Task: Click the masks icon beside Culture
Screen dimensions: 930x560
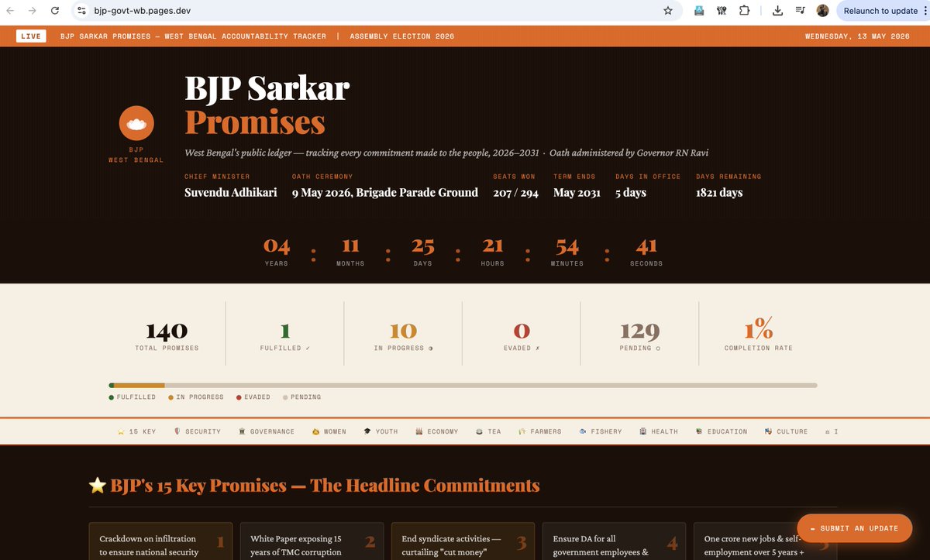Action: [768, 431]
